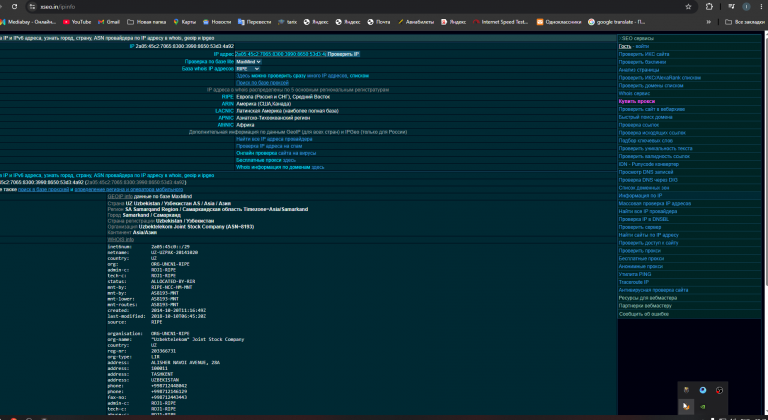
Task: Select Информация по IP in sidebar
Action: click(640, 196)
